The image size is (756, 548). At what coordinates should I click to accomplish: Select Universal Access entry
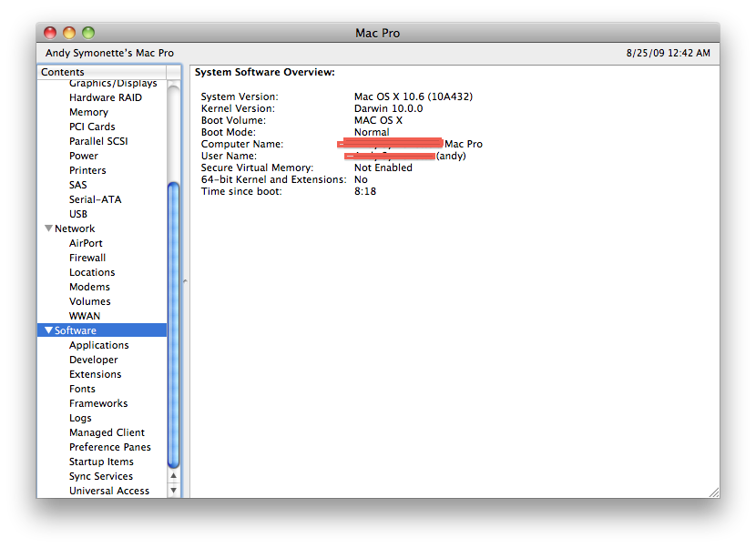(x=109, y=491)
